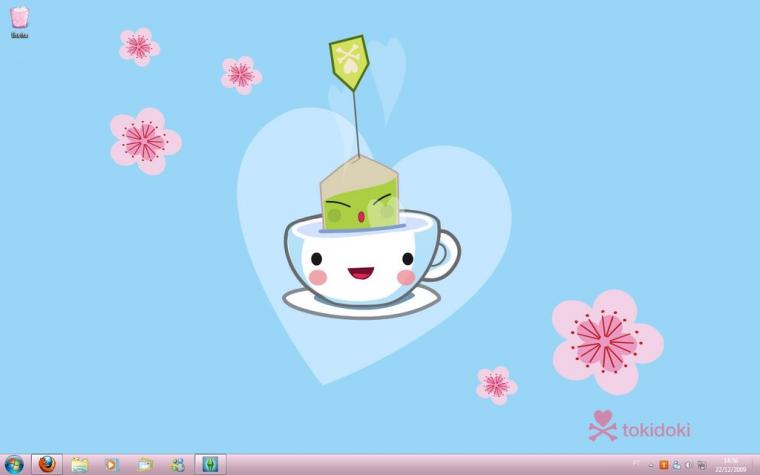Open the clock and date display
Screen dimensions: 760x475
click(x=731, y=465)
